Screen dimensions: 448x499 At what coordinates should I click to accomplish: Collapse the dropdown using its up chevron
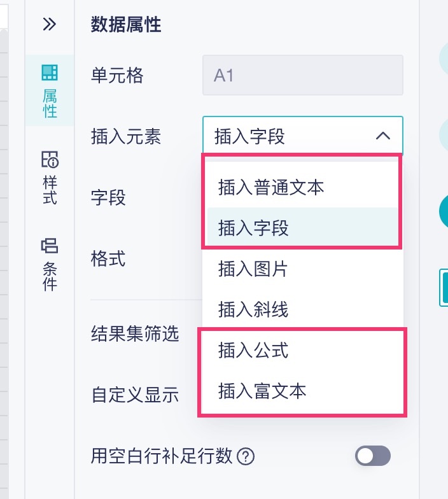(x=382, y=136)
